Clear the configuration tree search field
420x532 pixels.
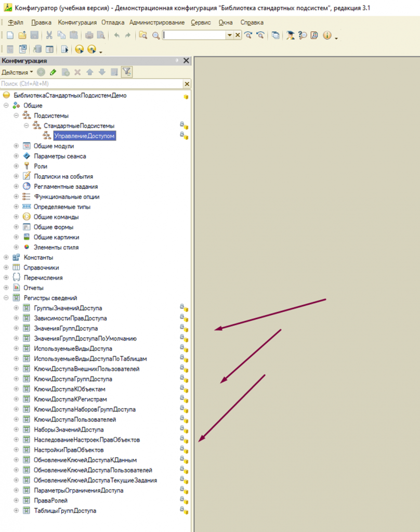coord(187,84)
